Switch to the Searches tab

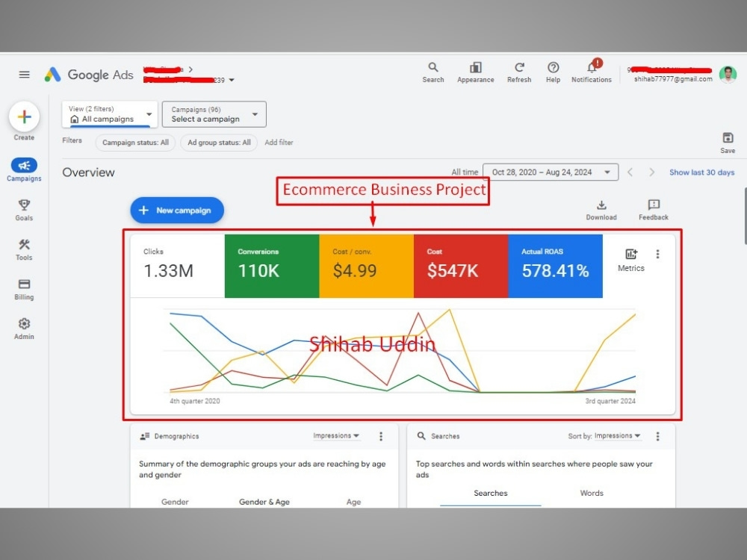pos(490,494)
